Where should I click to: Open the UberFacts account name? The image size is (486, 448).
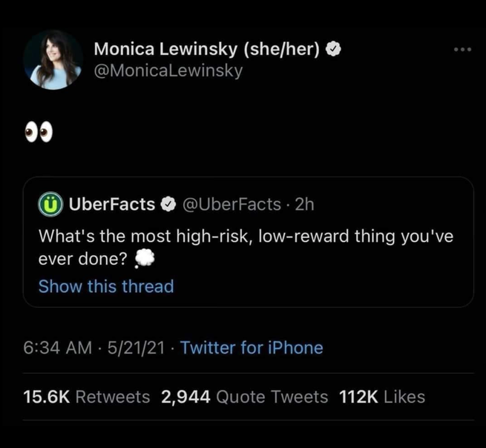click(111, 204)
